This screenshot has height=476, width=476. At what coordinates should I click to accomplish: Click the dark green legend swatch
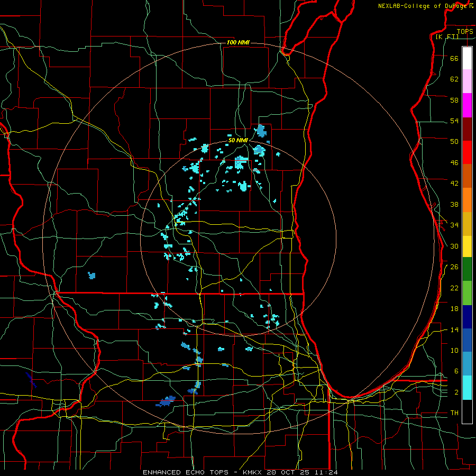[467, 269]
